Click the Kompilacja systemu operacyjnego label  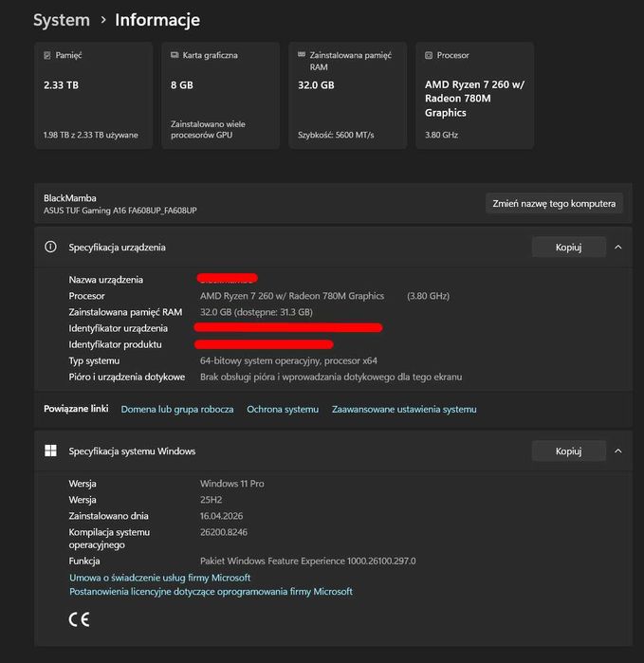coord(109,538)
